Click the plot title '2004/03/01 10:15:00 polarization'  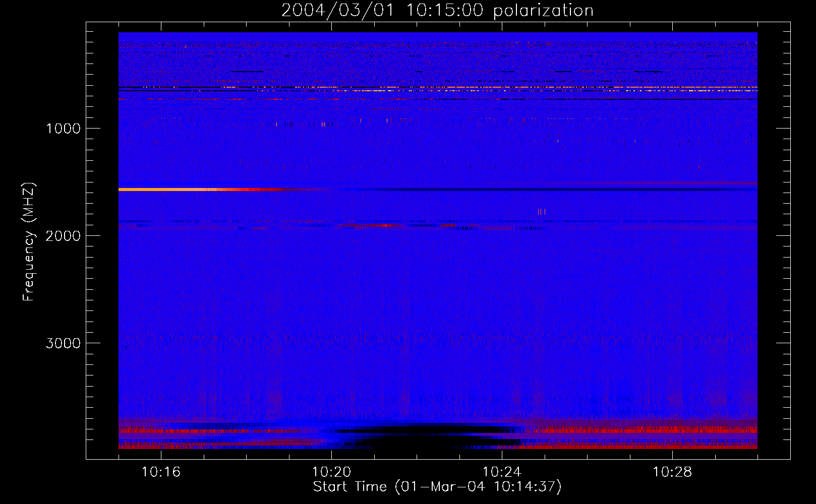[437, 11]
